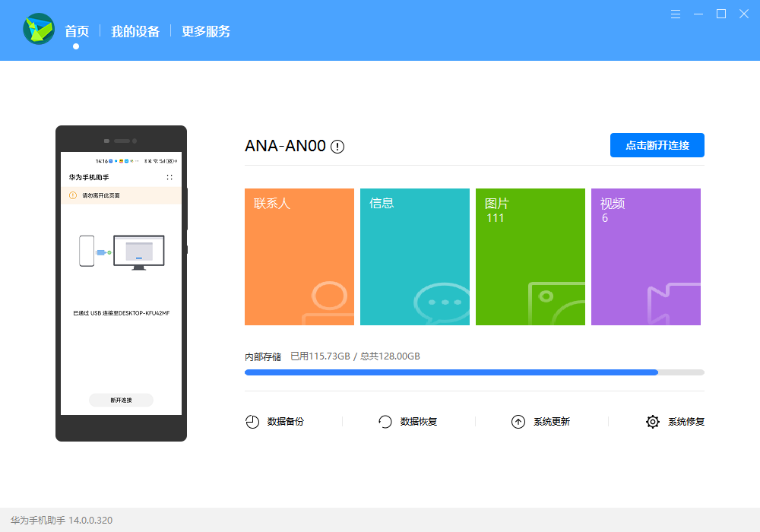Click the 内部存储 label
This screenshot has width=760, height=532.
[263, 356]
